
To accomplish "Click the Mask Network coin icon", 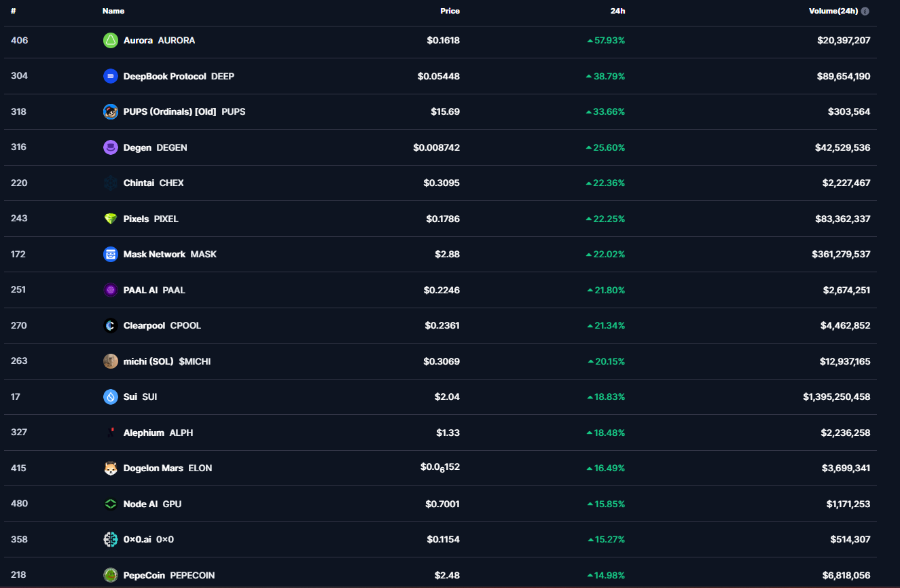I will tap(110, 255).
